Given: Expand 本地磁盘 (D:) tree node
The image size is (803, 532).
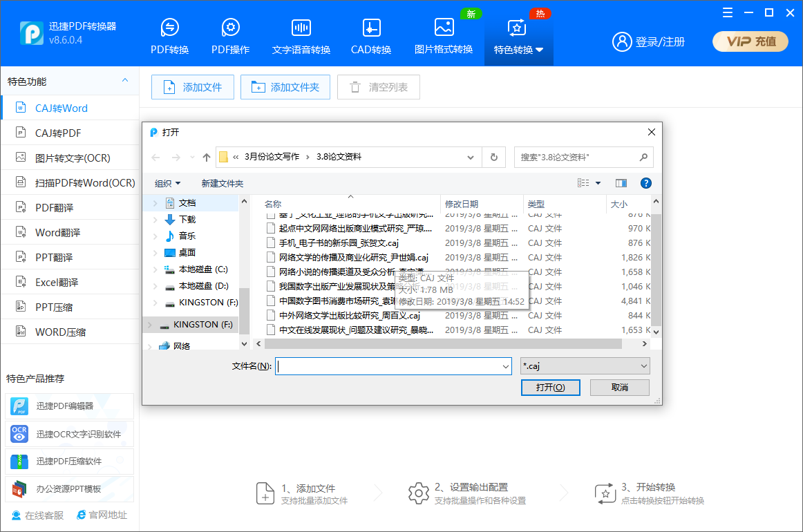Looking at the screenshot, I should click(155, 286).
